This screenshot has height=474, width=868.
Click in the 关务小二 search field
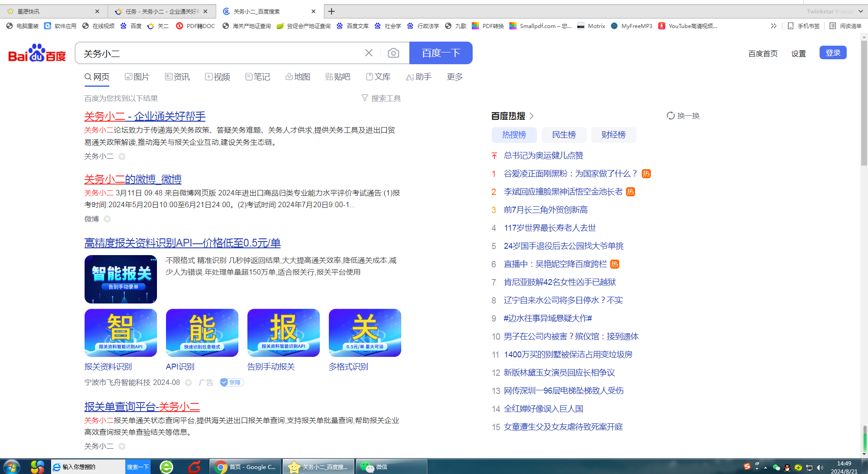[222, 53]
